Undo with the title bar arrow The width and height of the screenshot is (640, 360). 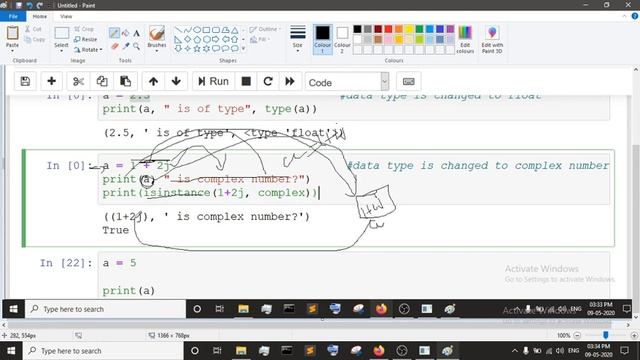(x=29, y=5)
